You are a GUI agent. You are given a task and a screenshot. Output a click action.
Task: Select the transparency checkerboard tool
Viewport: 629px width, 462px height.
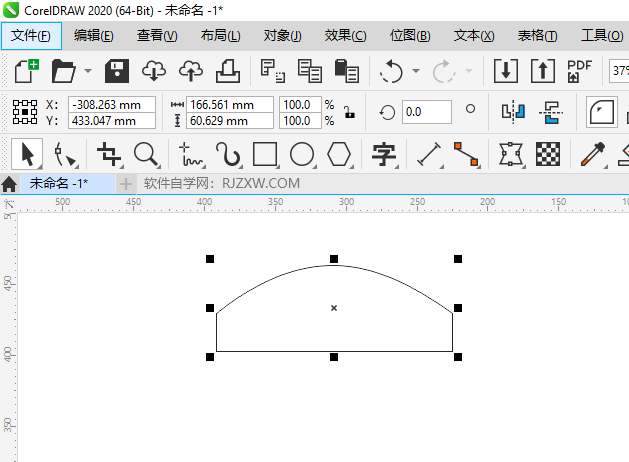pyautogui.click(x=547, y=154)
